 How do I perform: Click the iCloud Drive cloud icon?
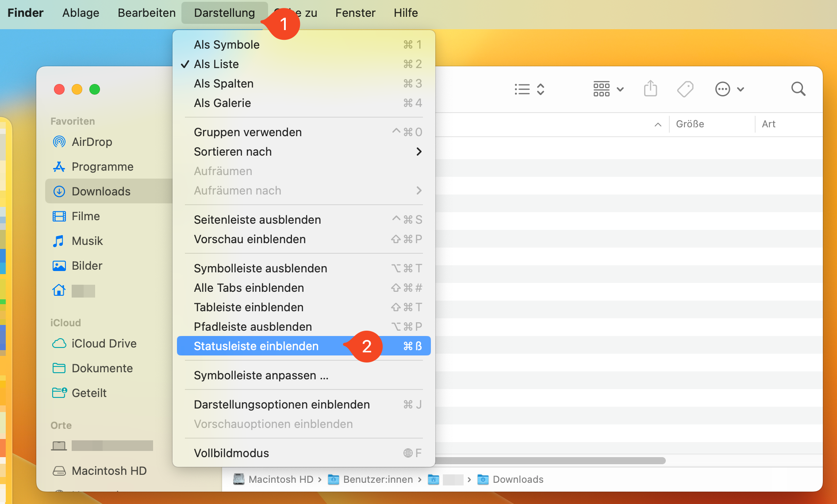pos(59,344)
